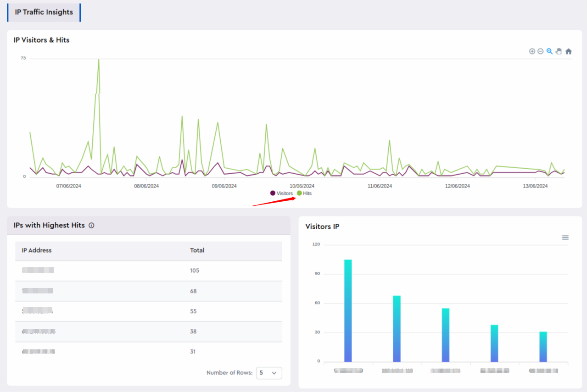Zoom out the IP Visitors & Hits chart

pyautogui.click(x=541, y=51)
